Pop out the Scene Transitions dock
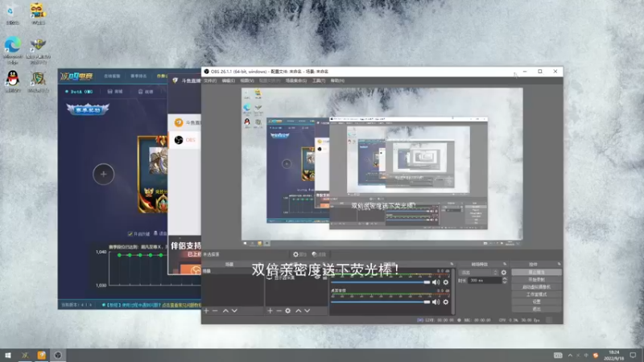The width and height of the screenshot is (644, 362). click(505, 264)
